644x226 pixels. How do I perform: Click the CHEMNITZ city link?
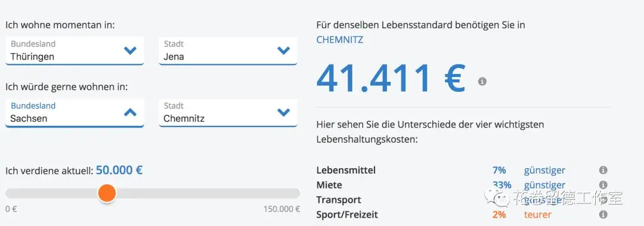(x=340, y=40)
